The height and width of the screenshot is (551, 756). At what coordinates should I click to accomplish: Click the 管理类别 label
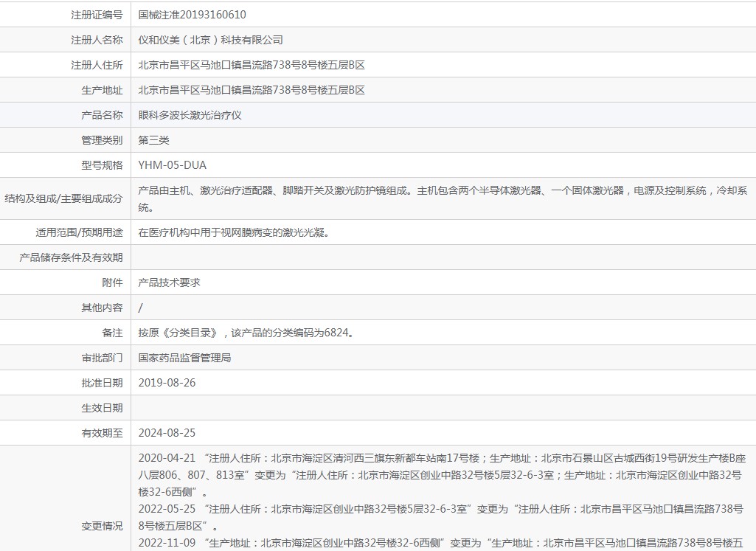(x=103, y=140)
